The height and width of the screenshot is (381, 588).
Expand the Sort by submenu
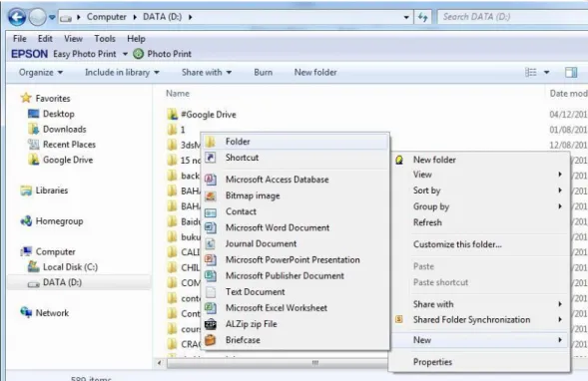(479, 190)
